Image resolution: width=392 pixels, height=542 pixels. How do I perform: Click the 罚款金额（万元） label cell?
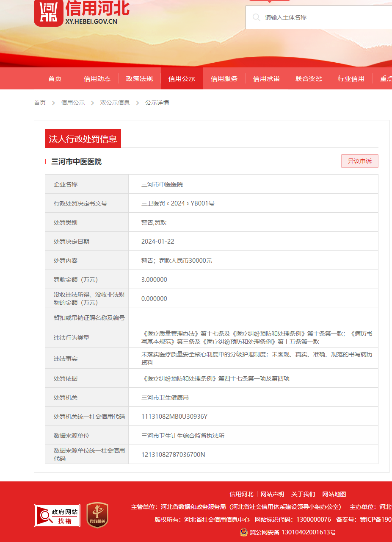(x=87, y=280)
